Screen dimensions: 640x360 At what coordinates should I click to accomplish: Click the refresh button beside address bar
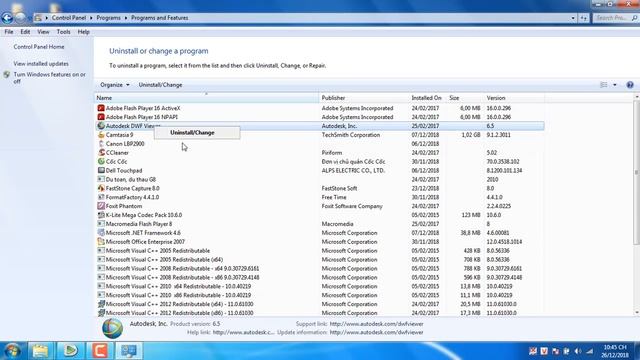tap(584, 18)
